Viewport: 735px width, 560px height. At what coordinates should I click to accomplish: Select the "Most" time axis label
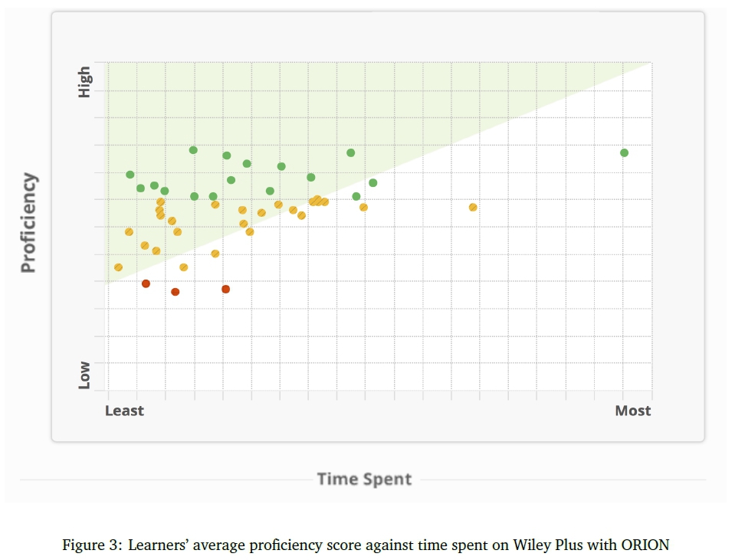coord(632,411)
